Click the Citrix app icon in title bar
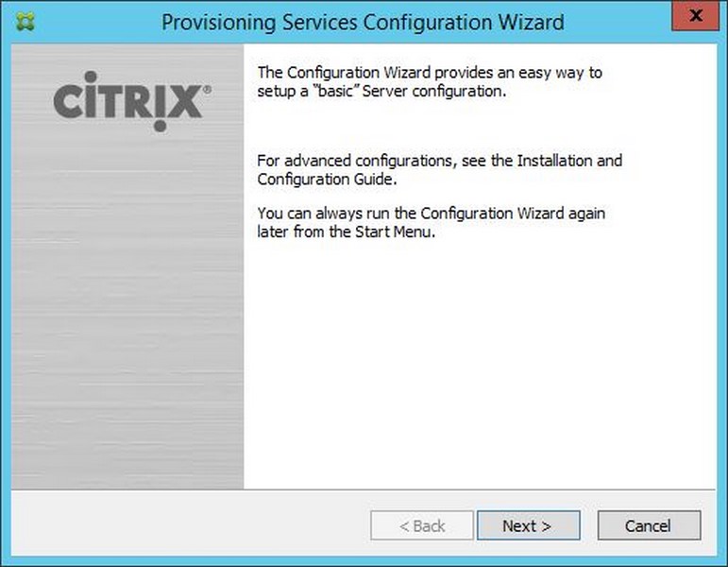728x567 pixels. point(25,22)
